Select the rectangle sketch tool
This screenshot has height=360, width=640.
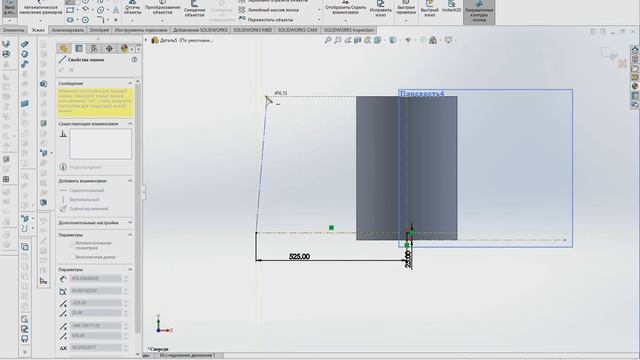click(70, 10)
